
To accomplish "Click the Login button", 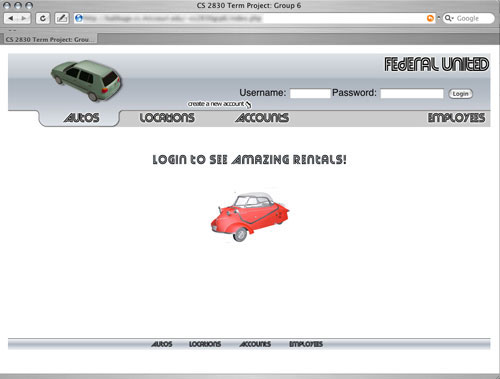I will click(x=461, y=94).
